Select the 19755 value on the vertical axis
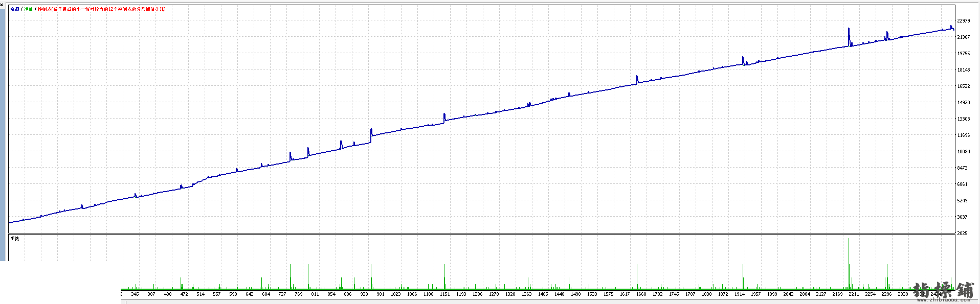The height and width of the screenshot is (304, 980). pos(964,54)
